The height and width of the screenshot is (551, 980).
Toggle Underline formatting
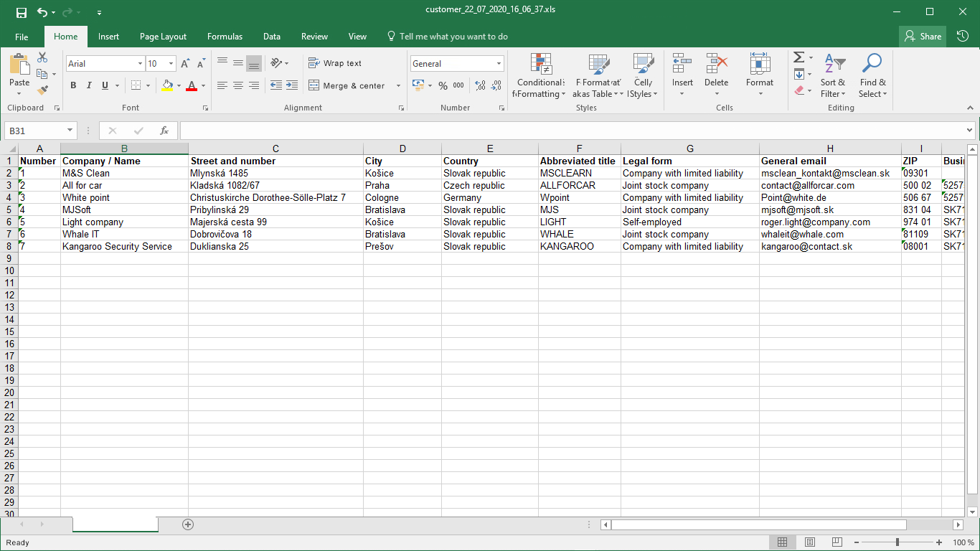(x=105, y=85)
